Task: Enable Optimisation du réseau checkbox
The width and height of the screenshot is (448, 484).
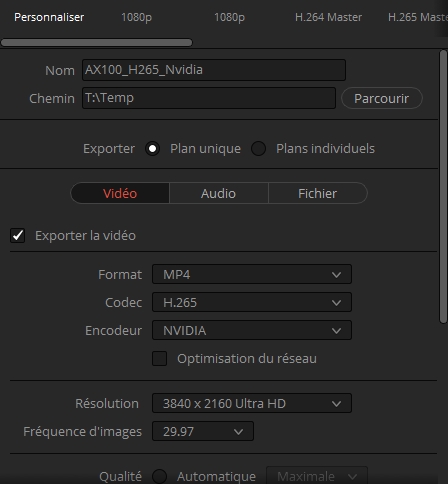Action: (159, 359)
